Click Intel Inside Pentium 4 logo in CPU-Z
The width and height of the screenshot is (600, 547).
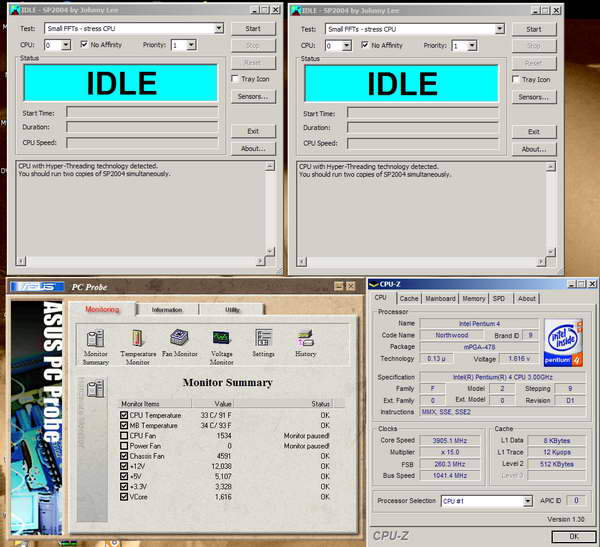coord(563,343)
